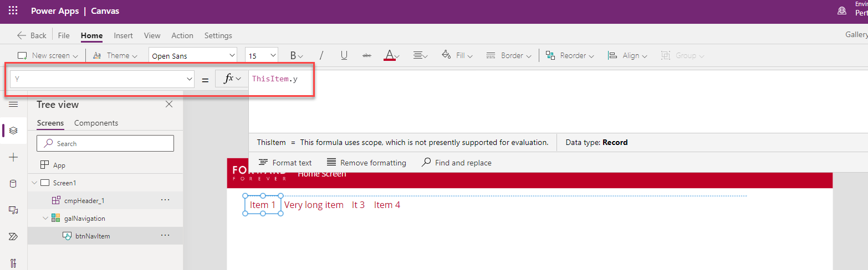The image size is (868, 270).
Task: Select btnNavItem in the tree
Action: click(93, 236)
